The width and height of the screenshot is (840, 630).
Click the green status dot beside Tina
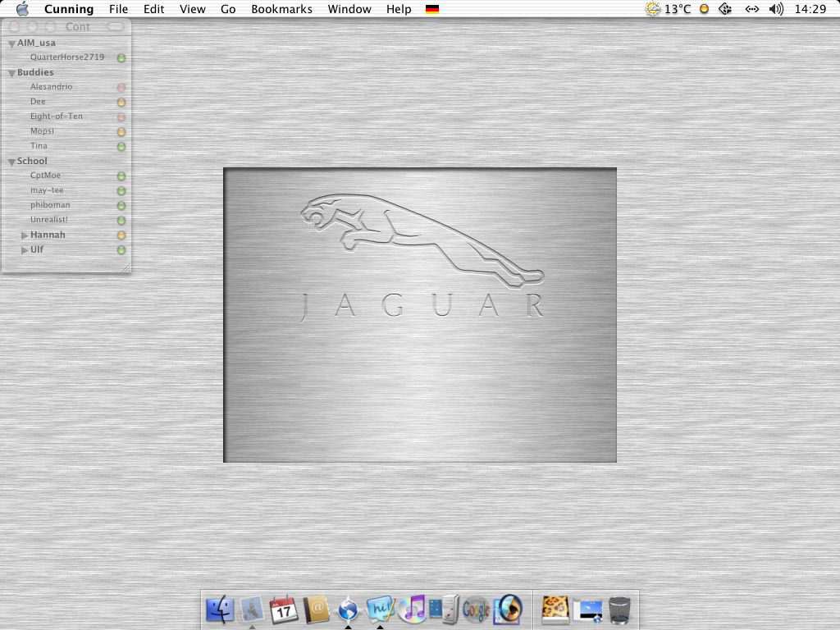click(x=121, y=146)
